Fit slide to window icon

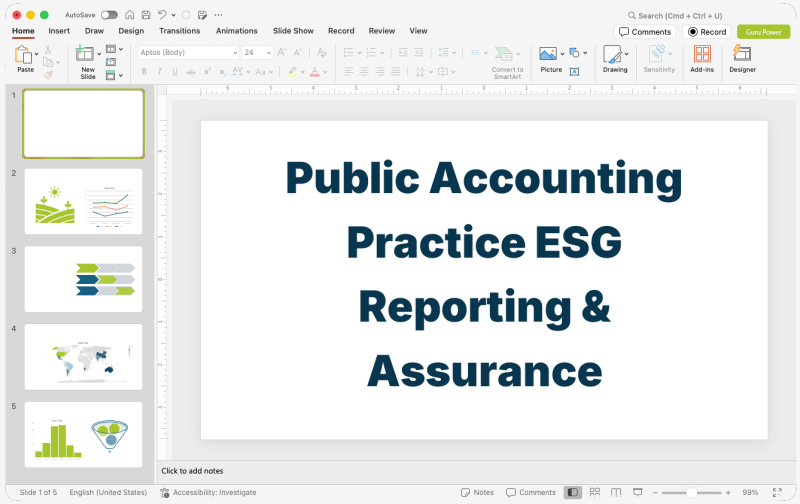click(777, 492)
